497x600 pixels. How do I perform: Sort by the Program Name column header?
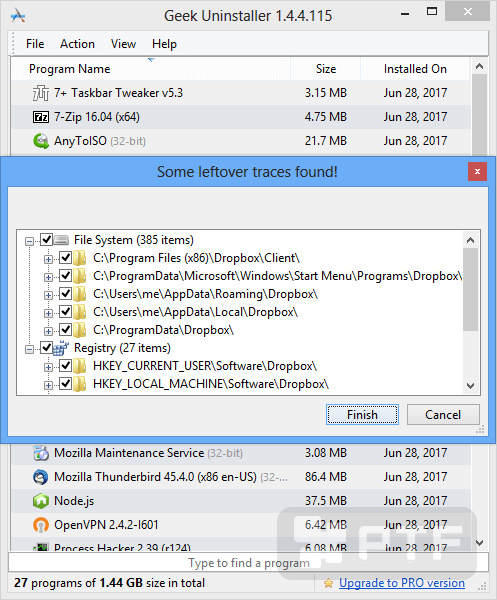[151, 69]
